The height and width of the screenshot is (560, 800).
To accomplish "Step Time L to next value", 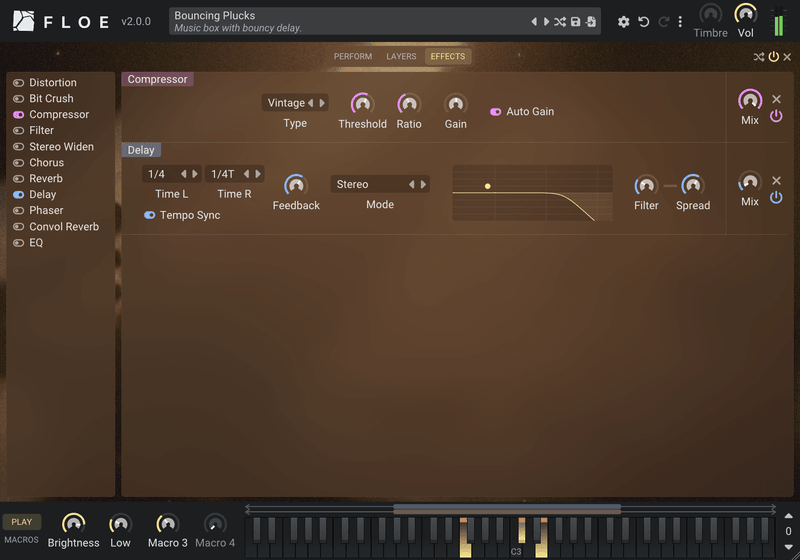I will pos(195,174).
